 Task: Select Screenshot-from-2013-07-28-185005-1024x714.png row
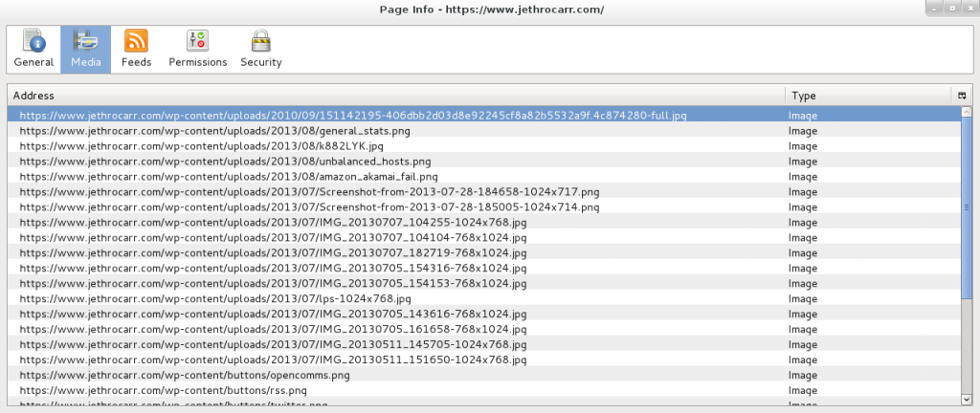click(484, 207)
